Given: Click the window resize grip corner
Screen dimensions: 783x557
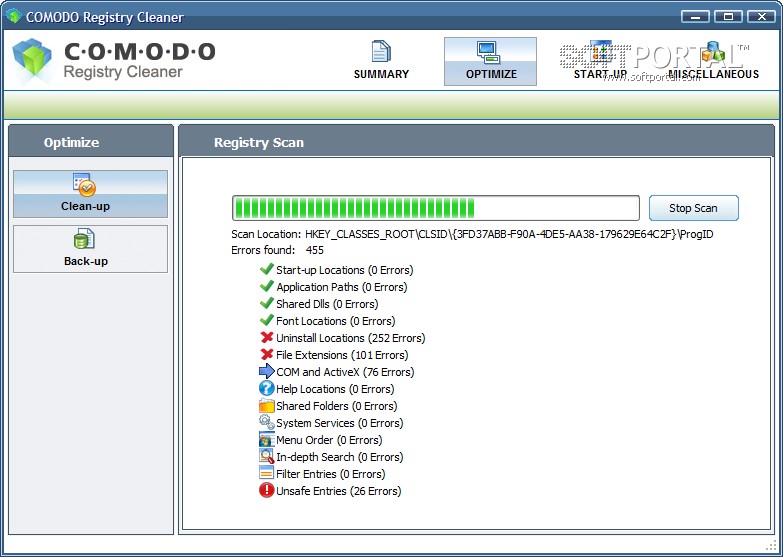Looking at the screenshot, I should (772, 545).
